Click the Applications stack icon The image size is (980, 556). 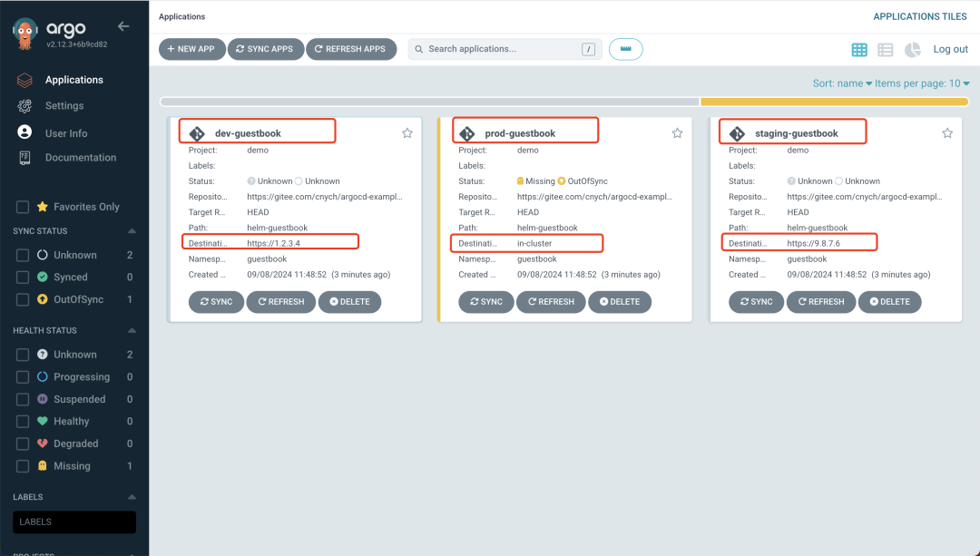24,80
